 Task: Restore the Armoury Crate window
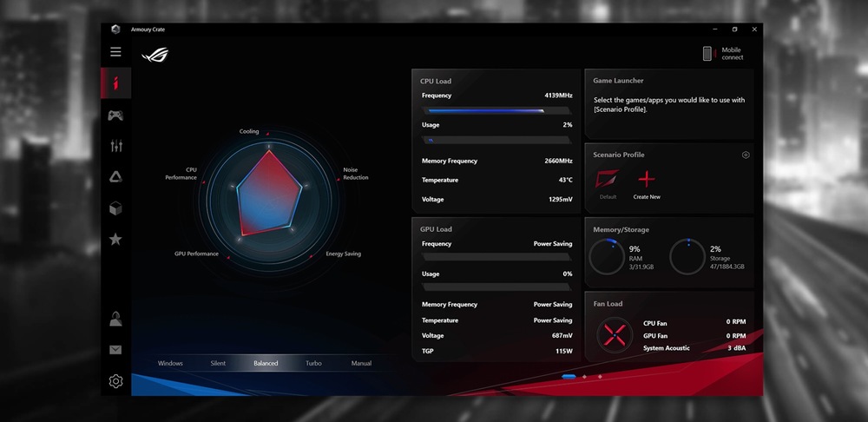click(x=734, y=30)
